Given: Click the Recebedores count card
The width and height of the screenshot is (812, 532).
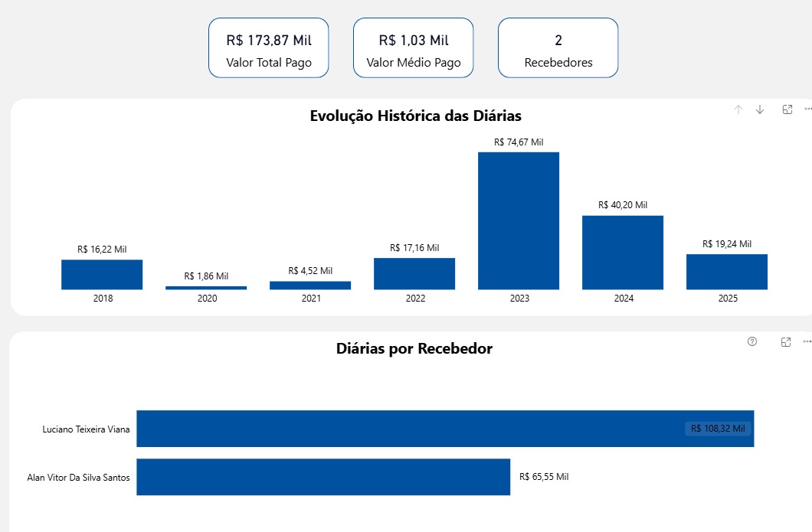Looking at the screenshot, I should tap(558, 47).
